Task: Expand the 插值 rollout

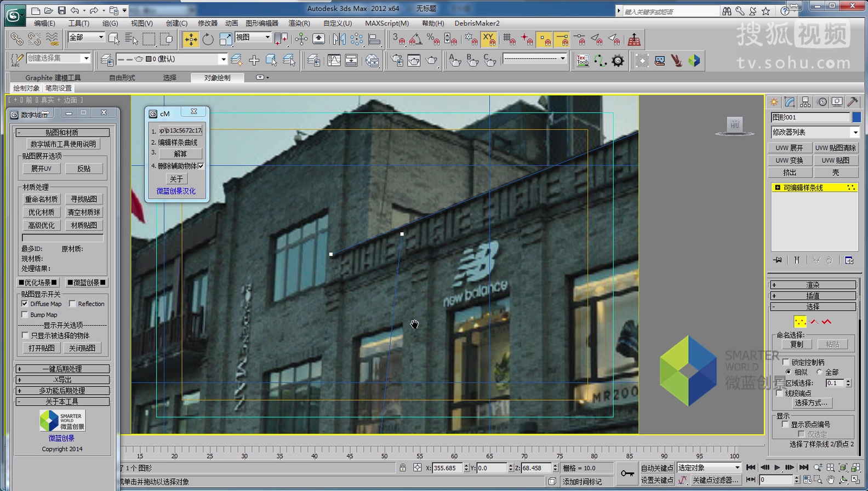Action: pyautogui.click(x=814, y=296)
